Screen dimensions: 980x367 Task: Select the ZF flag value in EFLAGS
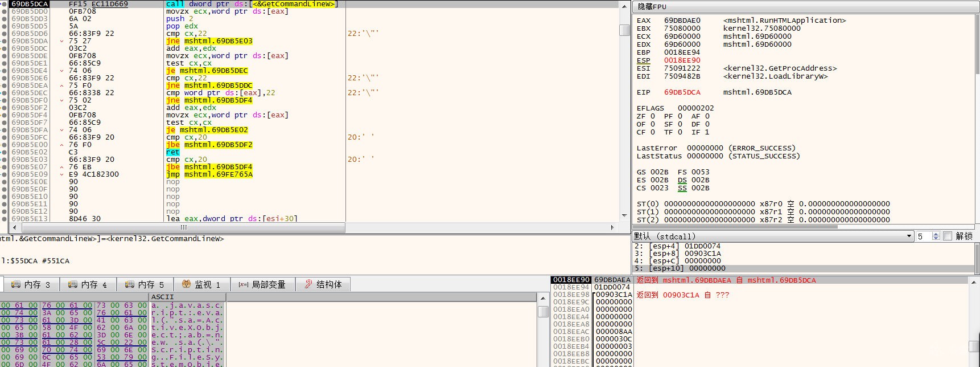click(x=653, y=116)
